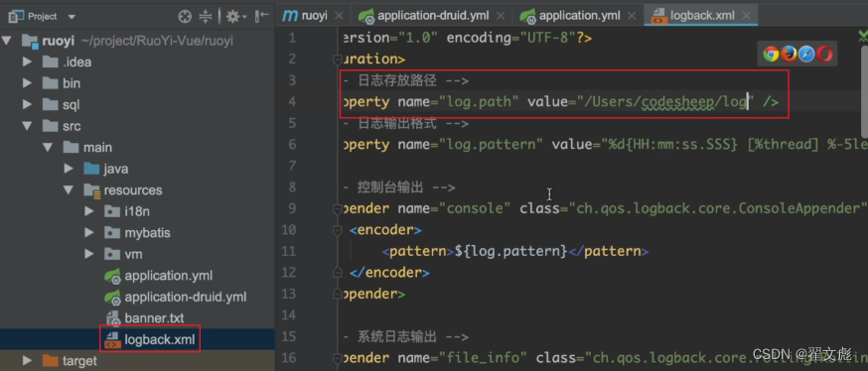The image size is (868, 371).
Task: Select the java folder label
Action: point(115,169)
